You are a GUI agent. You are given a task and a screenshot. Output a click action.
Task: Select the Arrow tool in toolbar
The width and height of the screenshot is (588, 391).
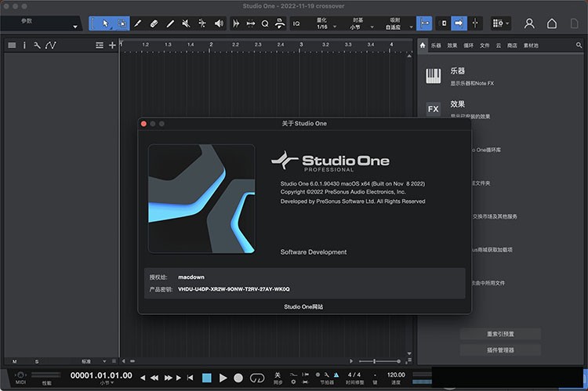[105, 24]
